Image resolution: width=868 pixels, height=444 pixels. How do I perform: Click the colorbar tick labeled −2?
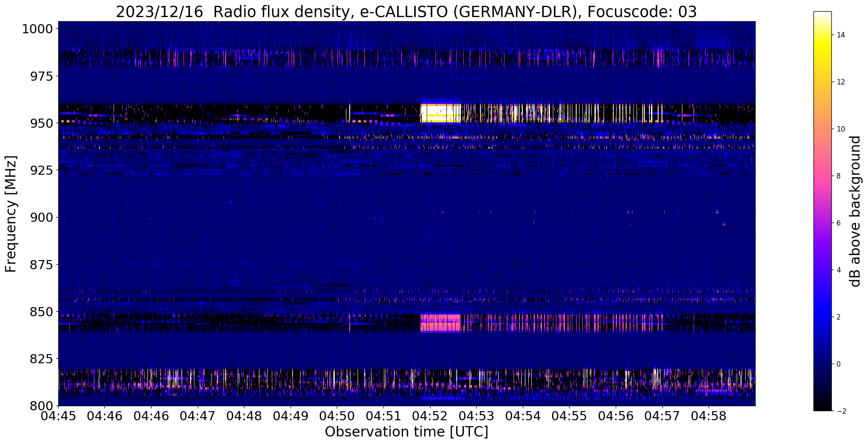(x=841, y=411)
